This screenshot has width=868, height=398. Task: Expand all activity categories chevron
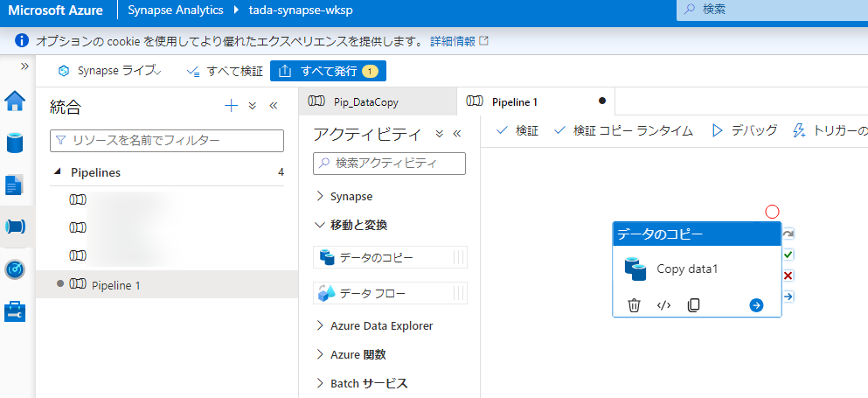tap(440, 134)
